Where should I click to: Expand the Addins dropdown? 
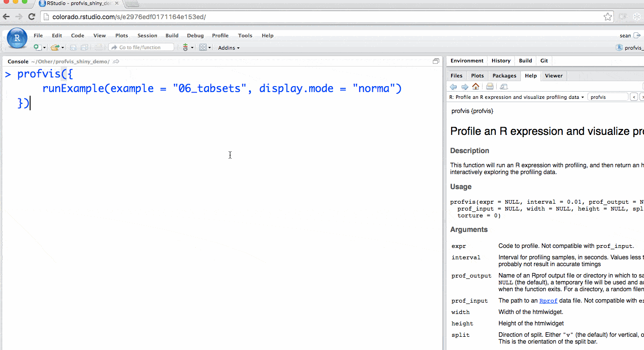[x=229, y=48]
